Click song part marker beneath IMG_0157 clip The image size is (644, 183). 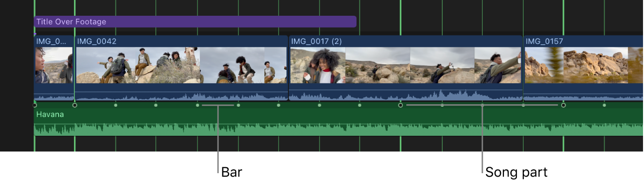pyautogui.click(x=563, y=105)
